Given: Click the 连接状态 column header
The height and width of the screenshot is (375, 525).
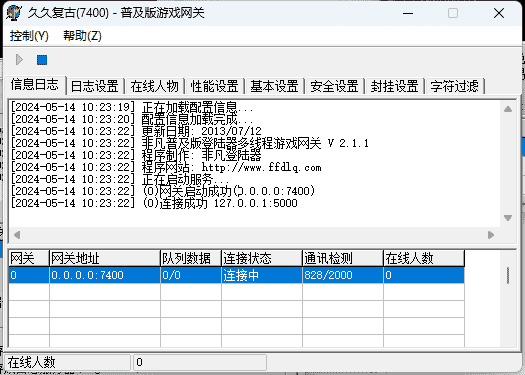Looking at the screenshot, I should [x=262, y=258].
